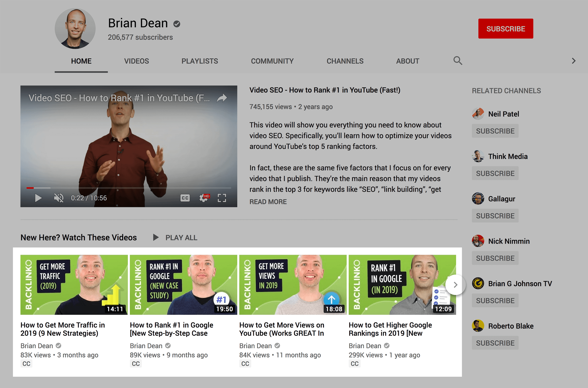588x388 pixels.
Task: Subscribe to the Gallagur channel
Action: pos(495,216)
